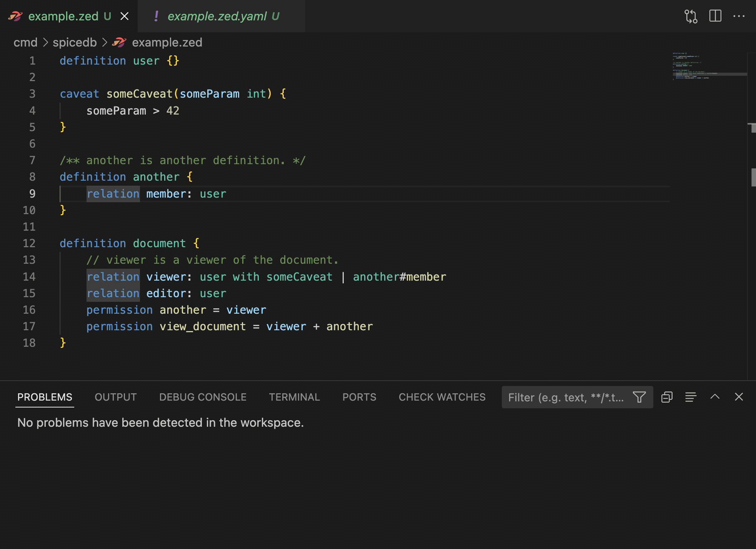The height and width of the screenshot is (549, 756).
Task: Hide the bottom panel with the X
Action: (x=739, y=397)
